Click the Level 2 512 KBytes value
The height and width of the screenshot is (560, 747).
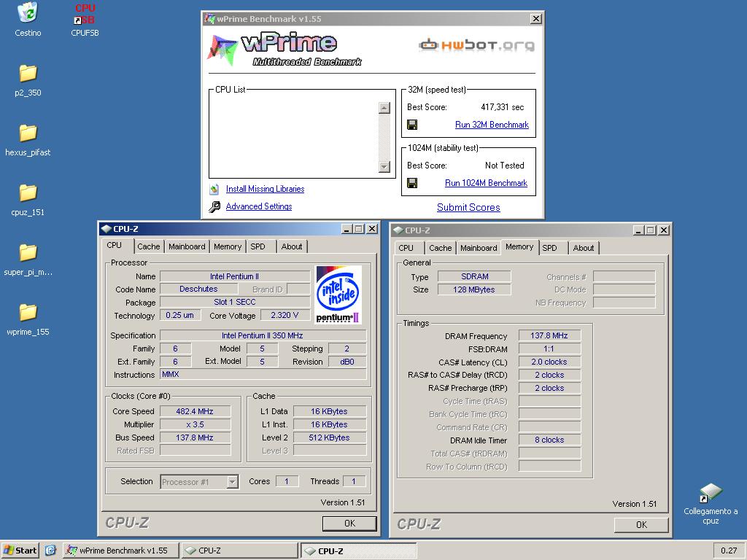pyautogui.click(x=329, y=437)
